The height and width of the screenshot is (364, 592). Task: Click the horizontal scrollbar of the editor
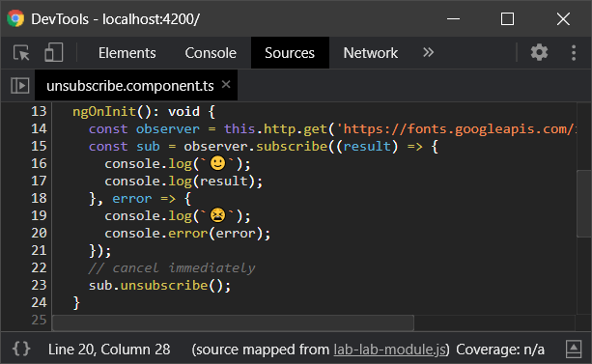[x=233, y=322]
